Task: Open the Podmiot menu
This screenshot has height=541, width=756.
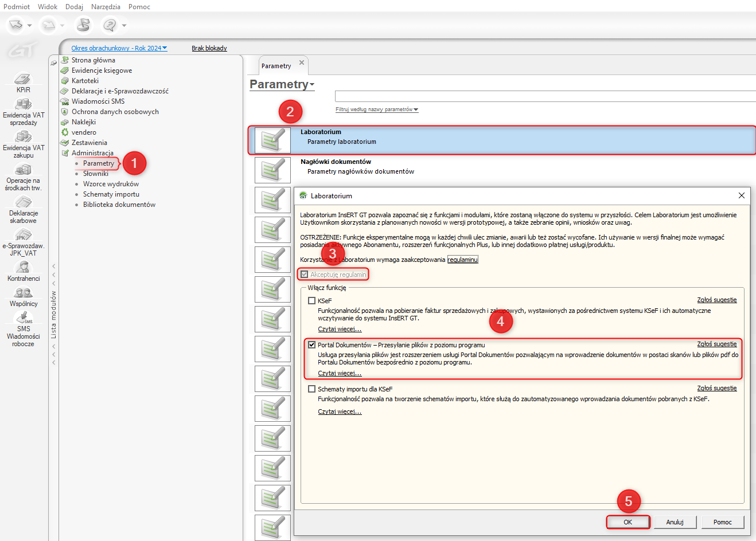Action: pos(17,7)
